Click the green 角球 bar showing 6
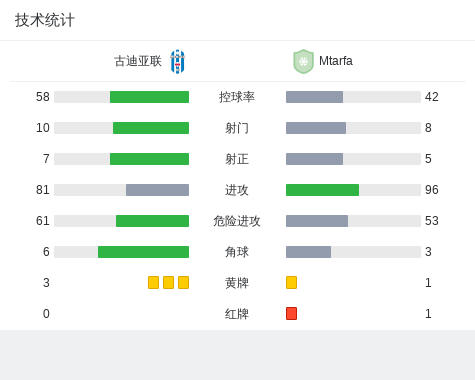The width and height of the screenshot is (475, 380). (143, 252)
